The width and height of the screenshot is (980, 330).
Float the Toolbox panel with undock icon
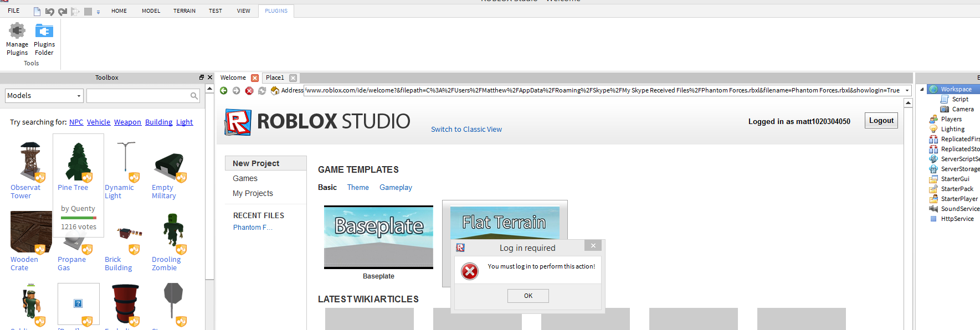click(x=202, y=78)
